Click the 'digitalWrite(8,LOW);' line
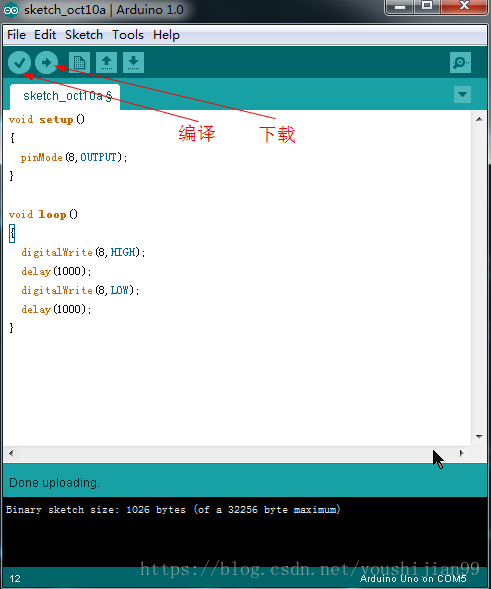The width and height of the screenshot is (491, 589). [x=80, y=290]
